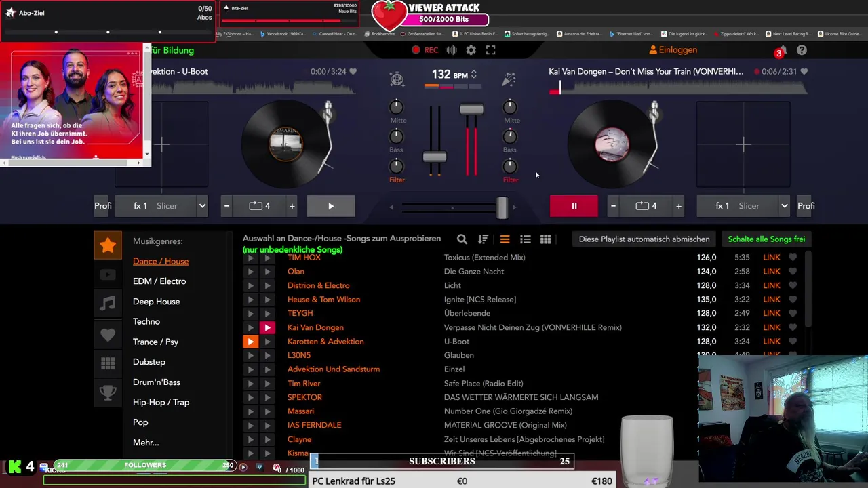Open the notification bell with badge 3
Viewport: 868px width, 488px height.
[x=783, y=50]
